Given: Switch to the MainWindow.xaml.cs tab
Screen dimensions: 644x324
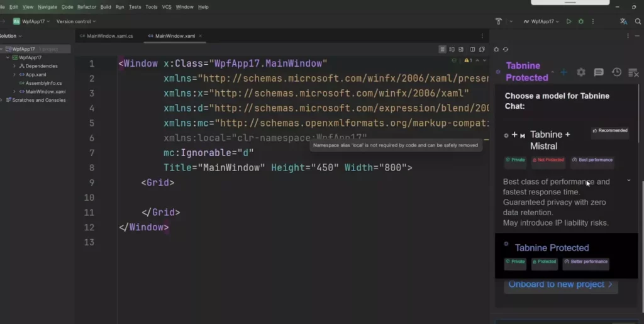Looking at the screenshot, I should [x=109, y=36].
